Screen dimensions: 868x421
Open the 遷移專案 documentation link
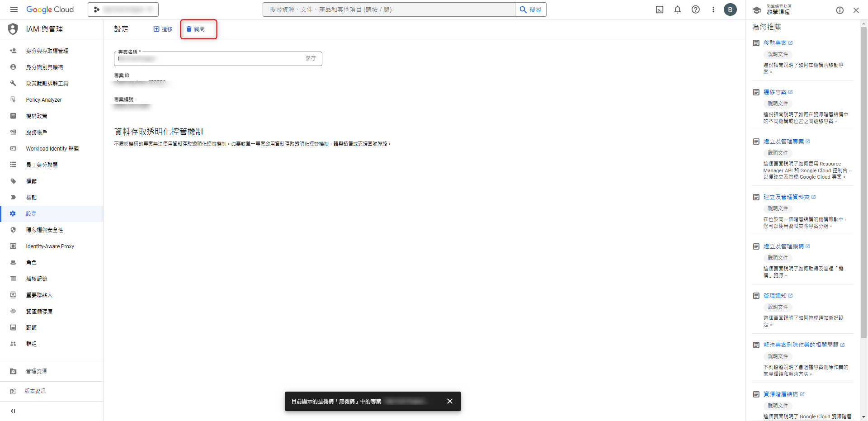(778, 92)
